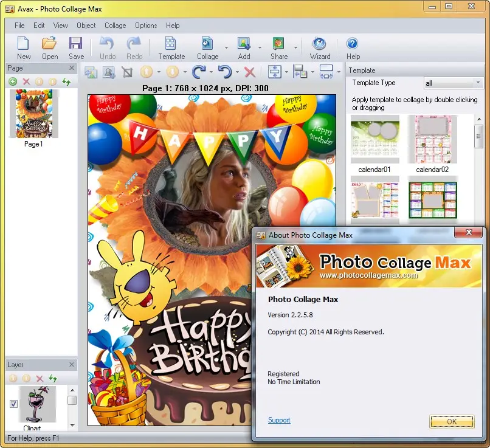
Task: Click the Collage toolbar icon
Action: [207, 48]
